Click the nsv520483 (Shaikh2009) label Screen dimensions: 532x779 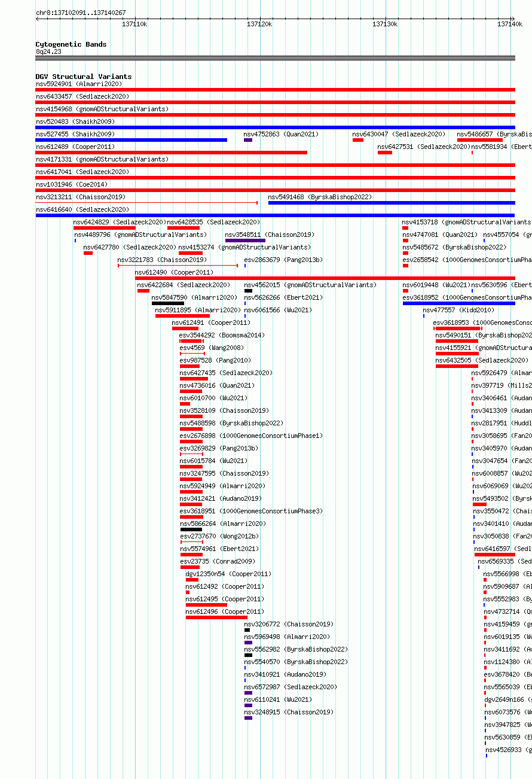click(x=75, y=121)
